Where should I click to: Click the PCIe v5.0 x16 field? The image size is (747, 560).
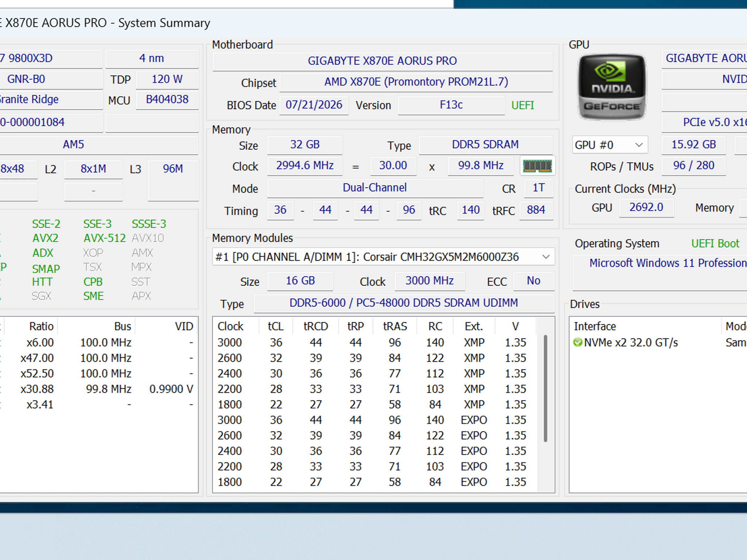point(704,122)
